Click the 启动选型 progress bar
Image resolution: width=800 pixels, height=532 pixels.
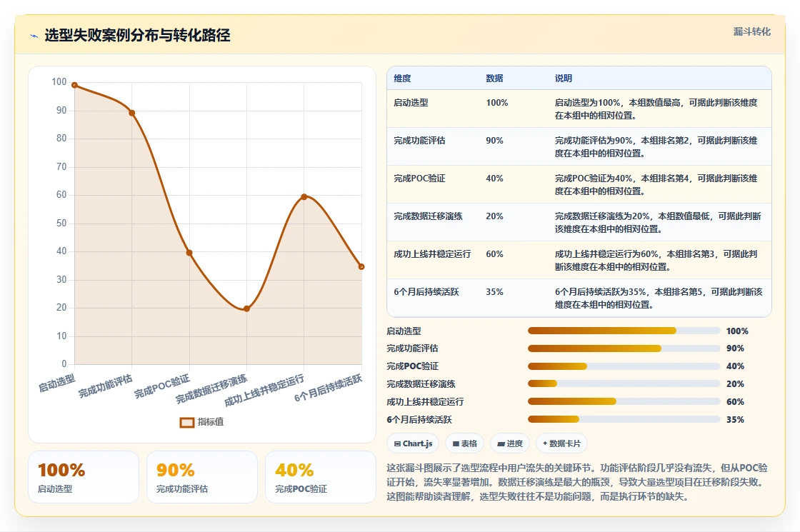[x=624, y=331]
